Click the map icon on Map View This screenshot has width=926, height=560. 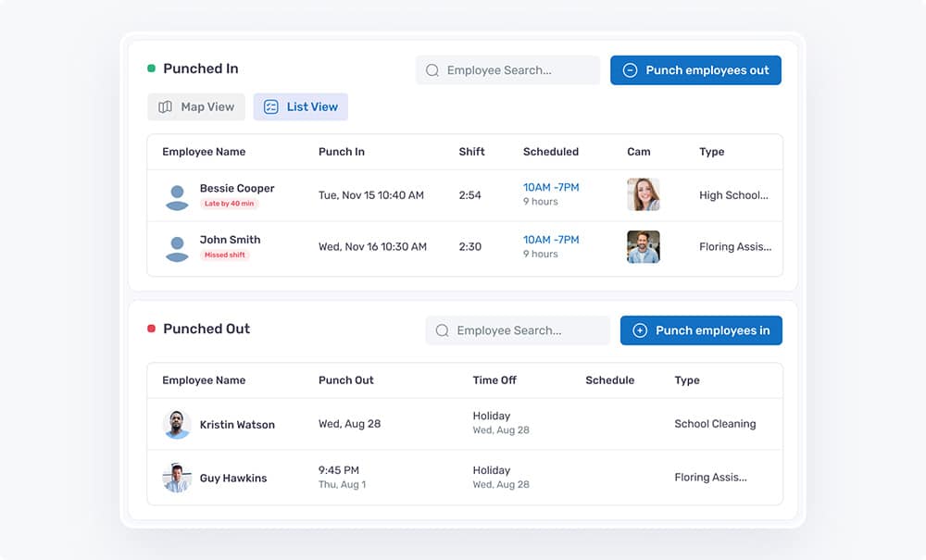point(166,106)
